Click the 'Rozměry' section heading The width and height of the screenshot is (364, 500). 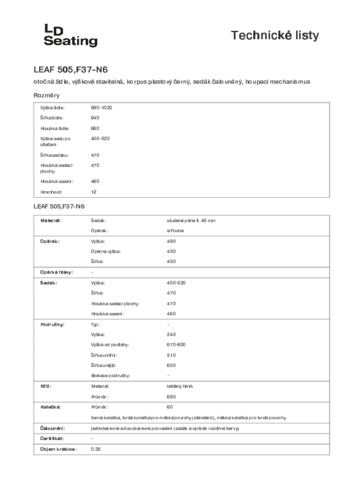(47, 95)
